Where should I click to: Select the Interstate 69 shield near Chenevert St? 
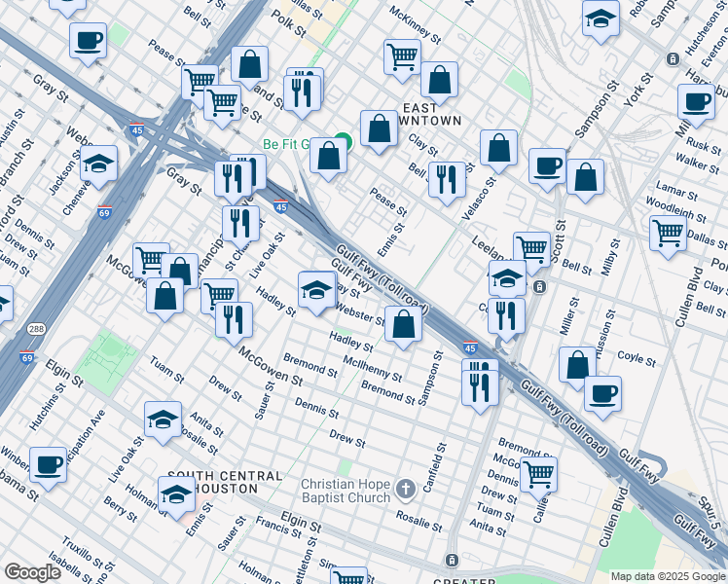tap(104, 213)
